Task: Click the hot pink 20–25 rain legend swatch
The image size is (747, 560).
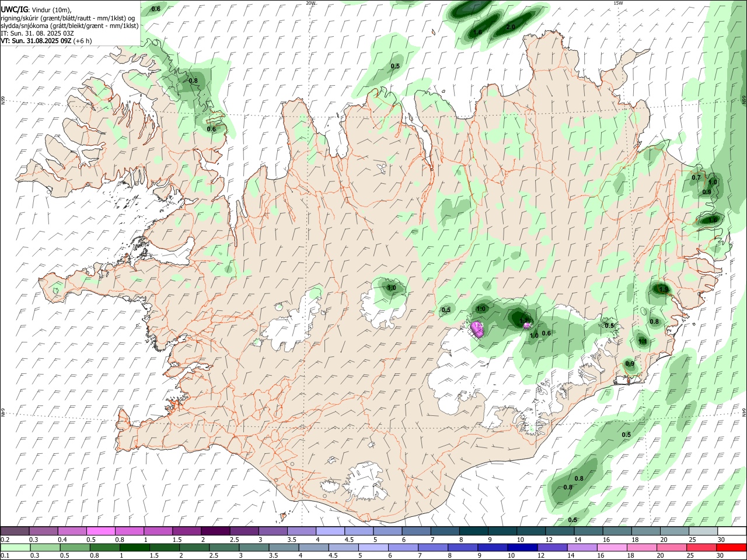Action: coord(672,547)
